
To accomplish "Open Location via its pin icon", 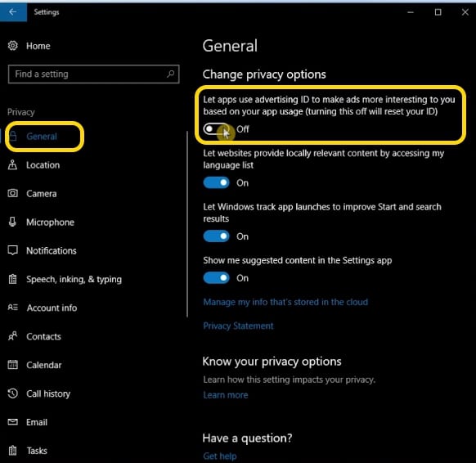I will coord(12,165).
